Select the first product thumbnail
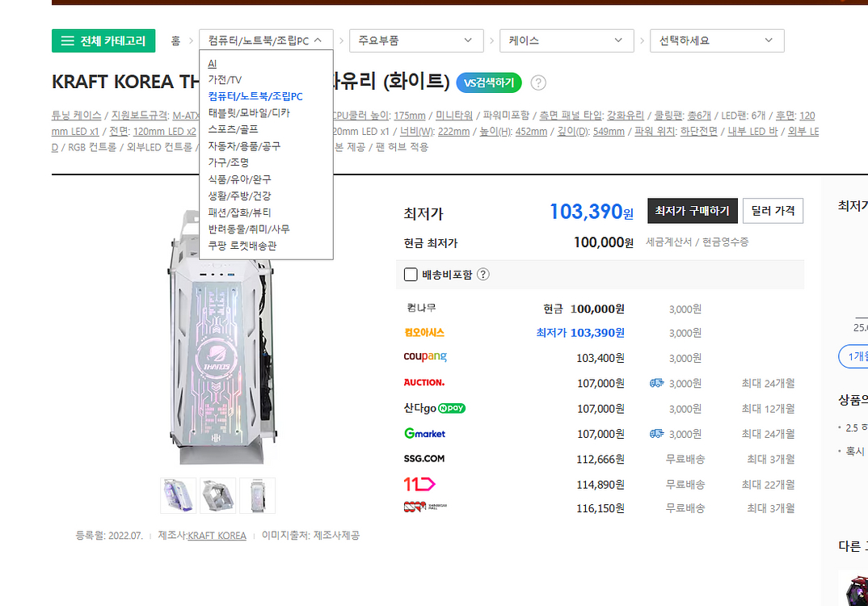Screen dimensions: 868x606 (179, 495)
